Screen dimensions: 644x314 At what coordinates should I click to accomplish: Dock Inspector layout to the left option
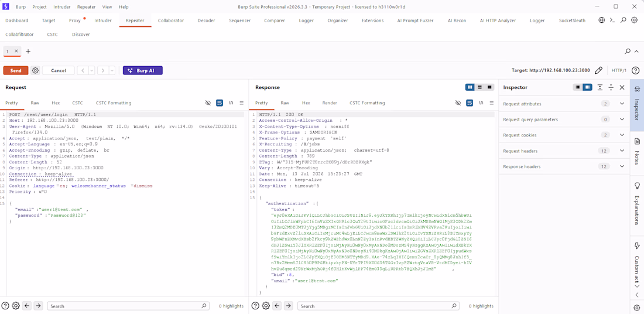coord(578,87)
